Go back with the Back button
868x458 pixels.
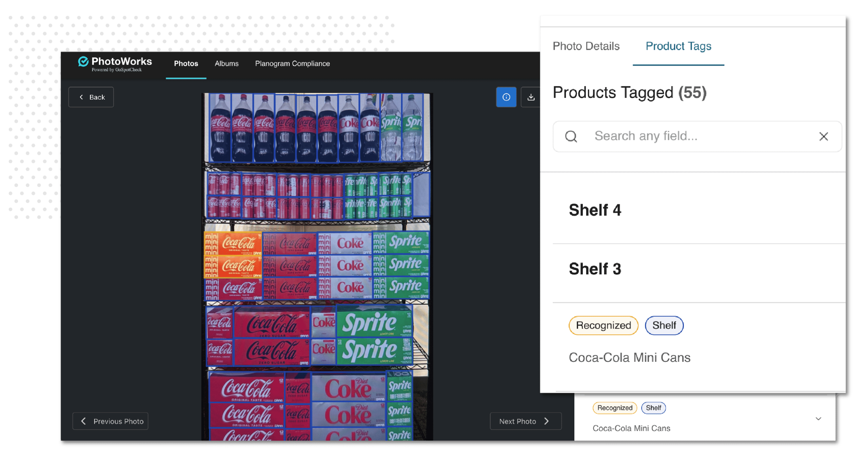pyautogui.click(x=91, y=97)
